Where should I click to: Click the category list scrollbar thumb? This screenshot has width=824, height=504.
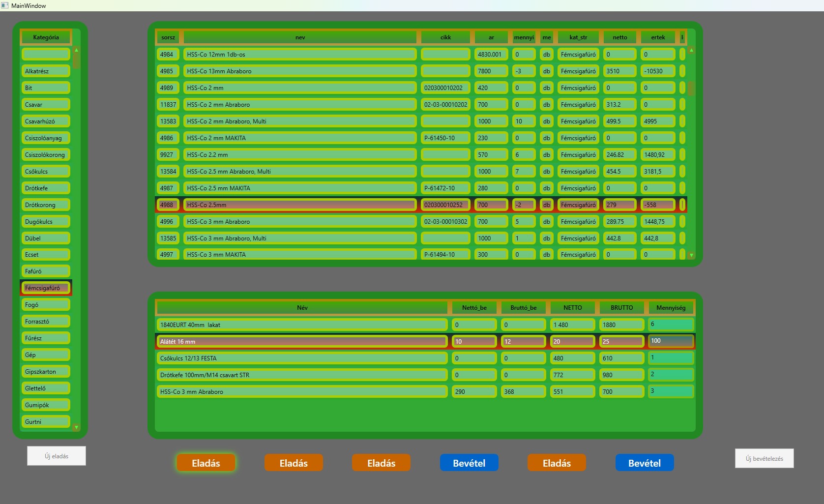coord(76,61)
